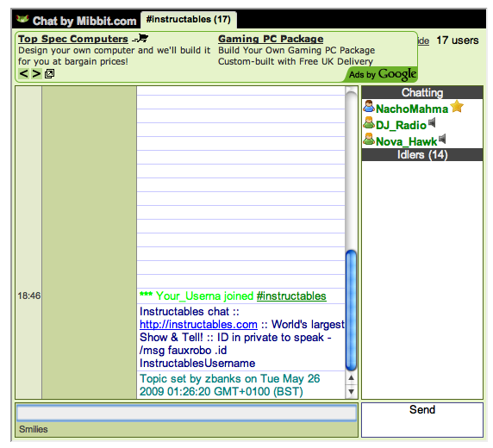
Task: Click the Design your own computer ad text
Action: click(x=114, y=56)
